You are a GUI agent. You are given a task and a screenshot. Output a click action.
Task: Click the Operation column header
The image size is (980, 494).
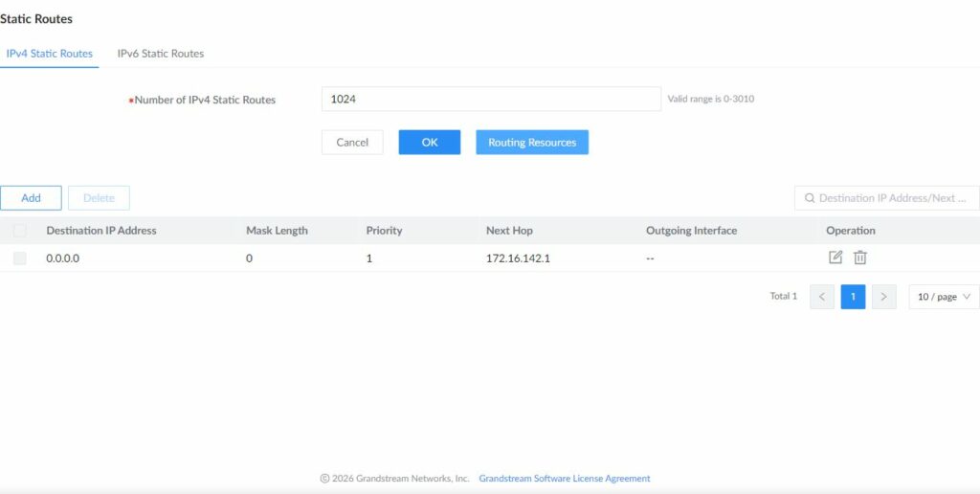[x=851, y=231]
